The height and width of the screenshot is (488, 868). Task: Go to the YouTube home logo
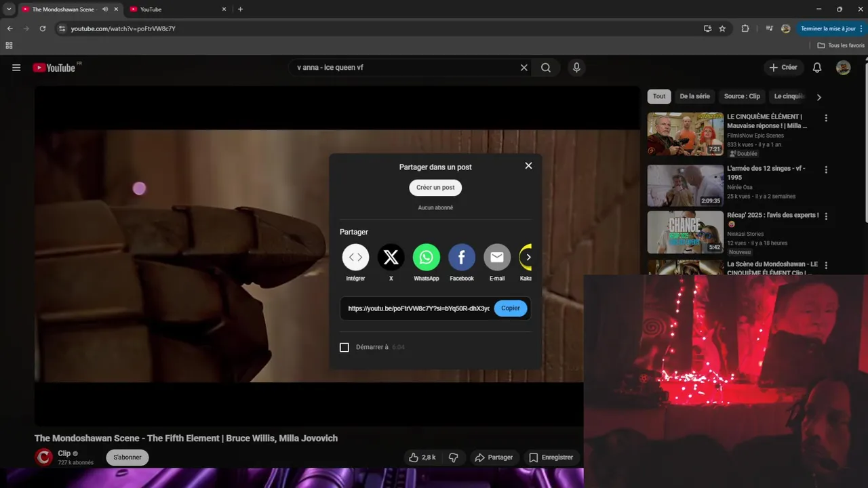tap(54, 68)
